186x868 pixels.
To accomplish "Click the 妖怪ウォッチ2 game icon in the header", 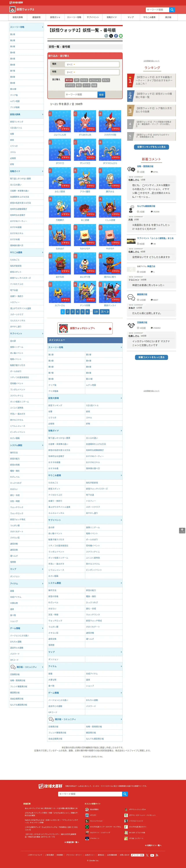I will pyautogui.click(x=12, y=9).
